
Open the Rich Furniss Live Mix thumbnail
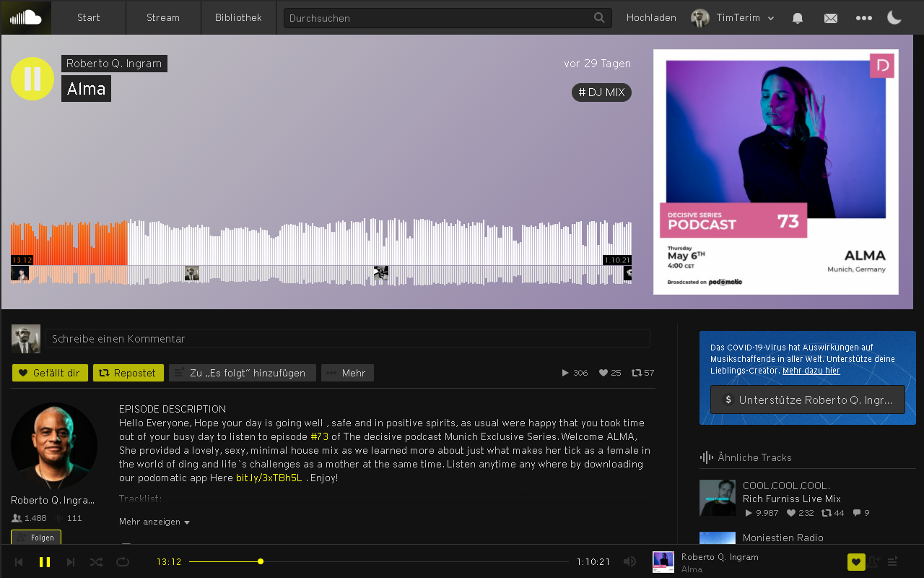click(x=718, y=498)
